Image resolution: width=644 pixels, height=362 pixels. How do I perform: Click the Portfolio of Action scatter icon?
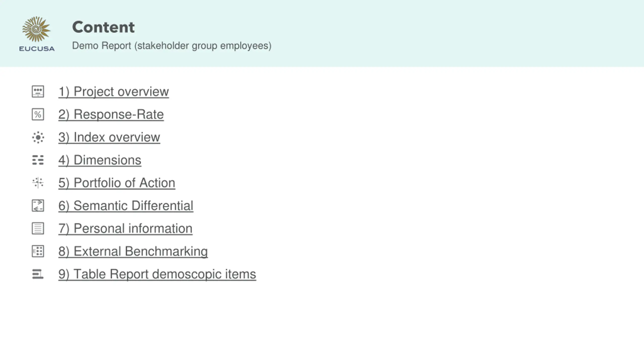pyautogui.click(x=38, y=183)
